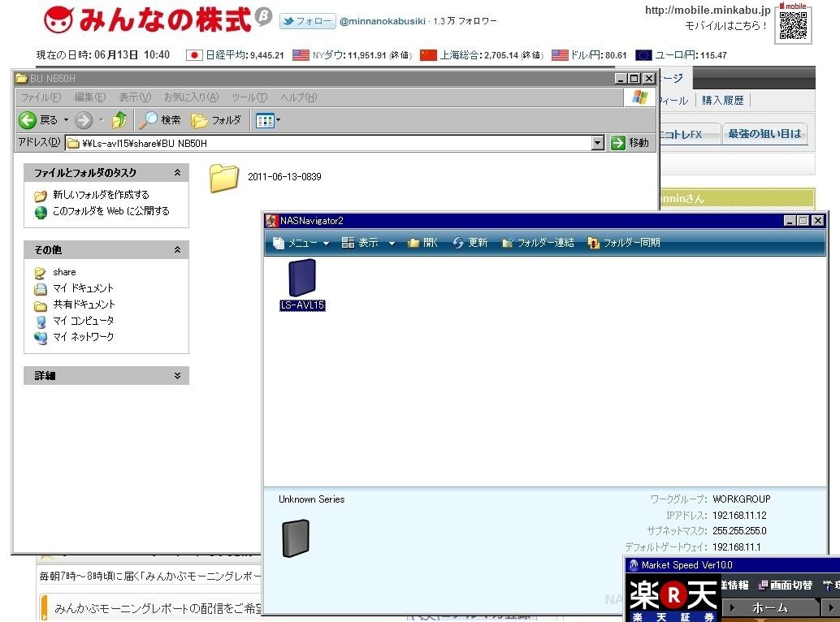Click inside the Explorer address field

[x=325, y=143]
